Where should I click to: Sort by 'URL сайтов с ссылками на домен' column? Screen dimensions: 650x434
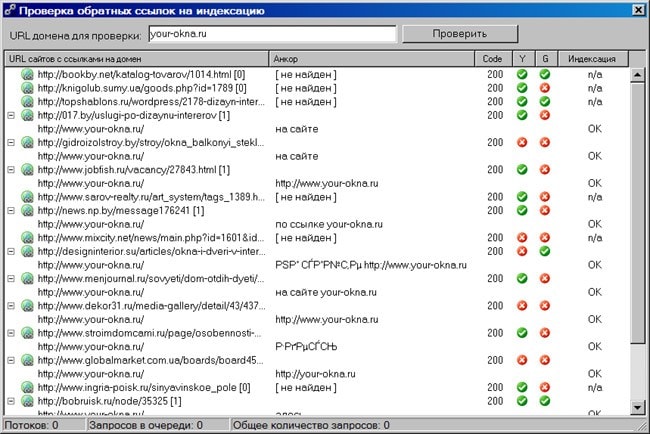coord(137,59)
